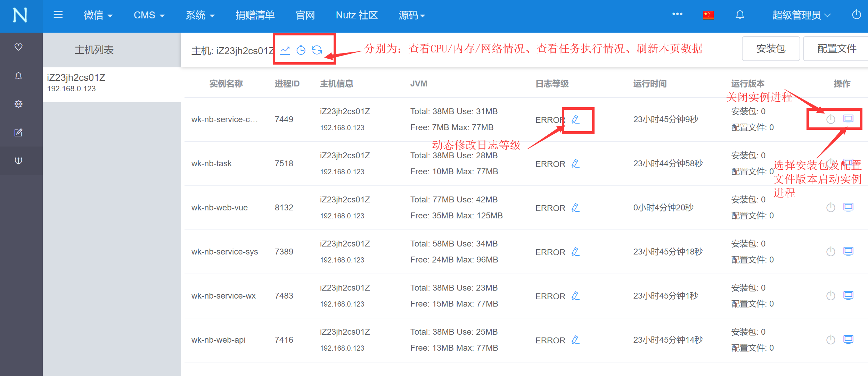Open the heart icon in left sidebar

point(18,47)
